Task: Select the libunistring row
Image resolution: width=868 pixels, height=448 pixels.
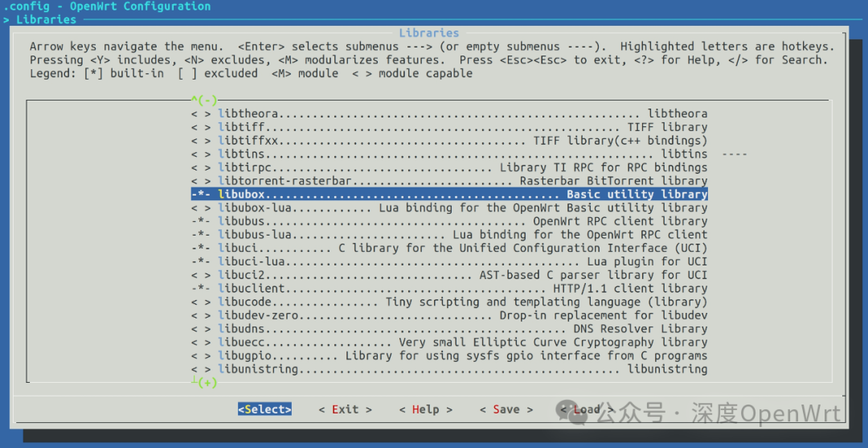Action: click(x=449, y=369)
